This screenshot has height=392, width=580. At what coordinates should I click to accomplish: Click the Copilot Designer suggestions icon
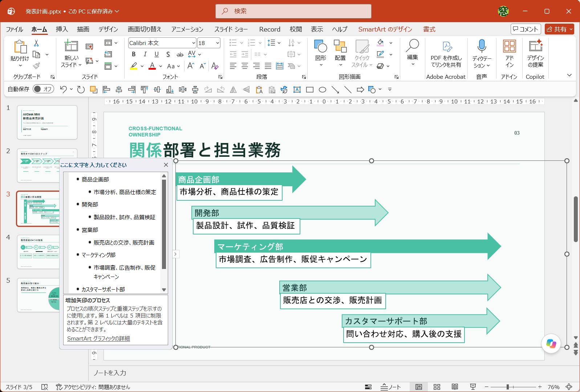click(x=536, y=54)
